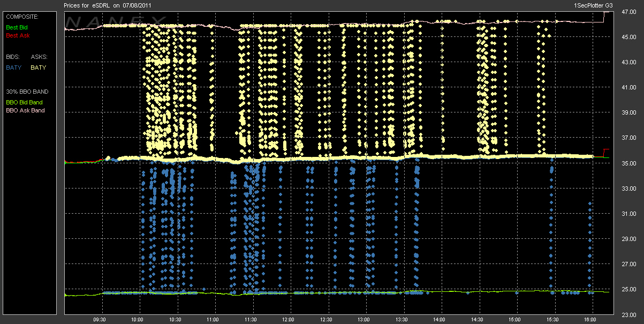Click the 41.00 price axis label
Screen dimensions: 644x324
(x=628, y=87)
